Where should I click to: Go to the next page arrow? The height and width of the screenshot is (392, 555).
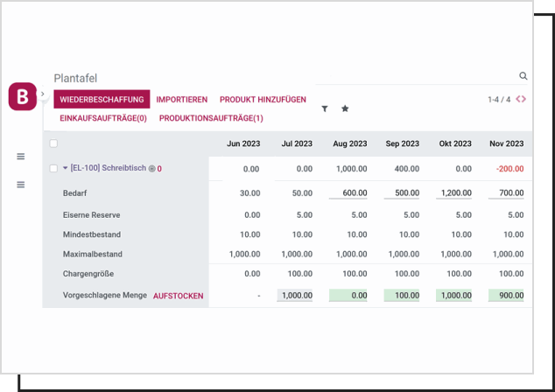click(524, 100)
